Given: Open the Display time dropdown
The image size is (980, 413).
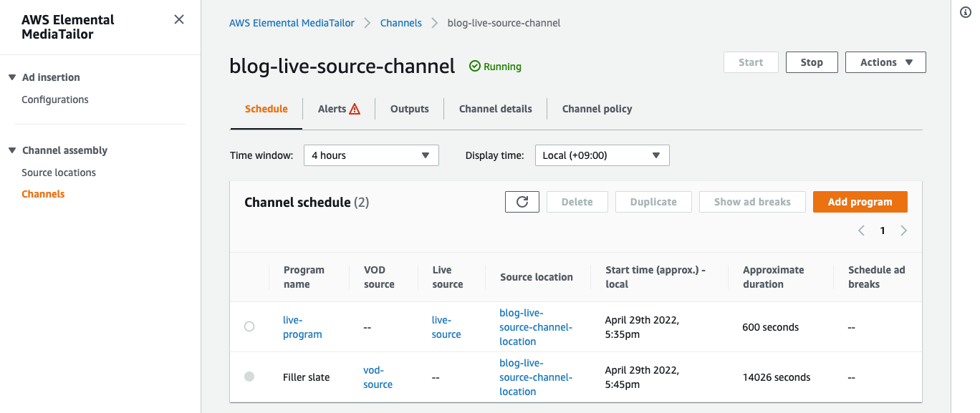Looking at the screenshot, I should [x=602, y=155].
